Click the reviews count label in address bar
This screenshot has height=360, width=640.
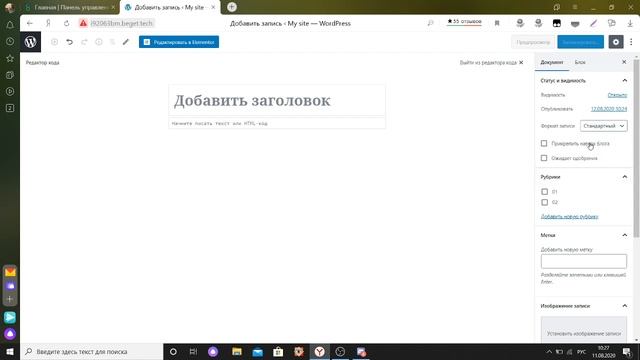tap(464, 21)
